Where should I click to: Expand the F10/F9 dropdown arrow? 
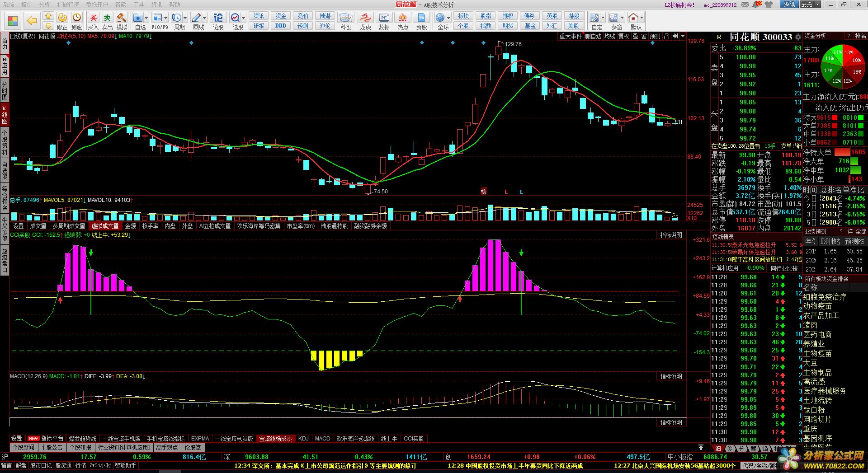click(166, 18)
